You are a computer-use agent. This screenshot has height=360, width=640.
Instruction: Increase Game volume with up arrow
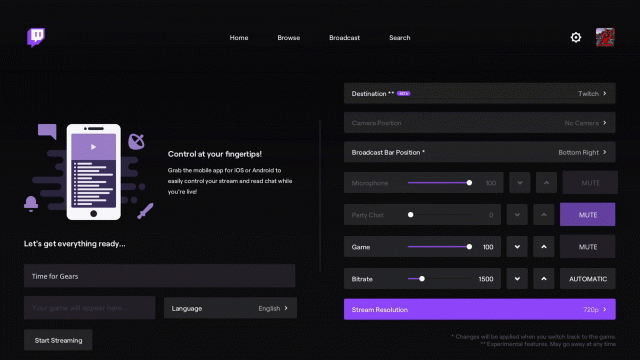[x=544, y=247]
